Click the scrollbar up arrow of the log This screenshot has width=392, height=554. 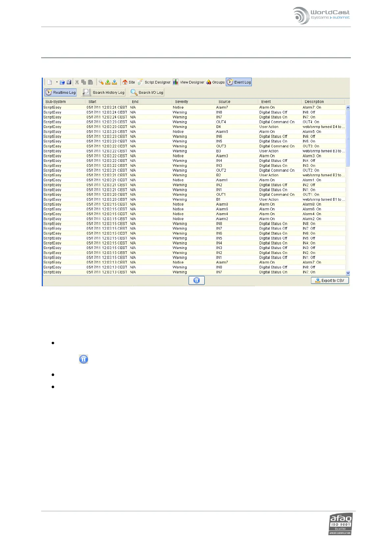348,108
